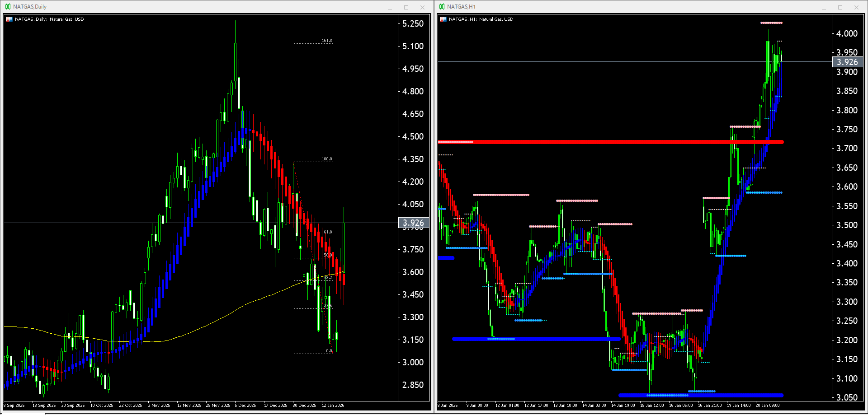Click the 3.926 current price tag in H1 chart
The height and width of the screenshot is (415, 868).
(x=847, y=62)
